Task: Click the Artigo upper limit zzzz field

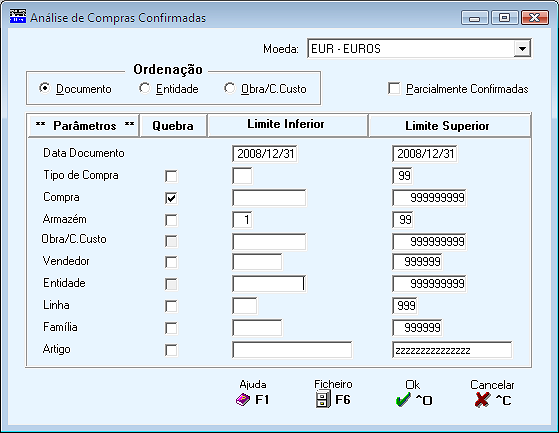Action: tap(452, 350)
